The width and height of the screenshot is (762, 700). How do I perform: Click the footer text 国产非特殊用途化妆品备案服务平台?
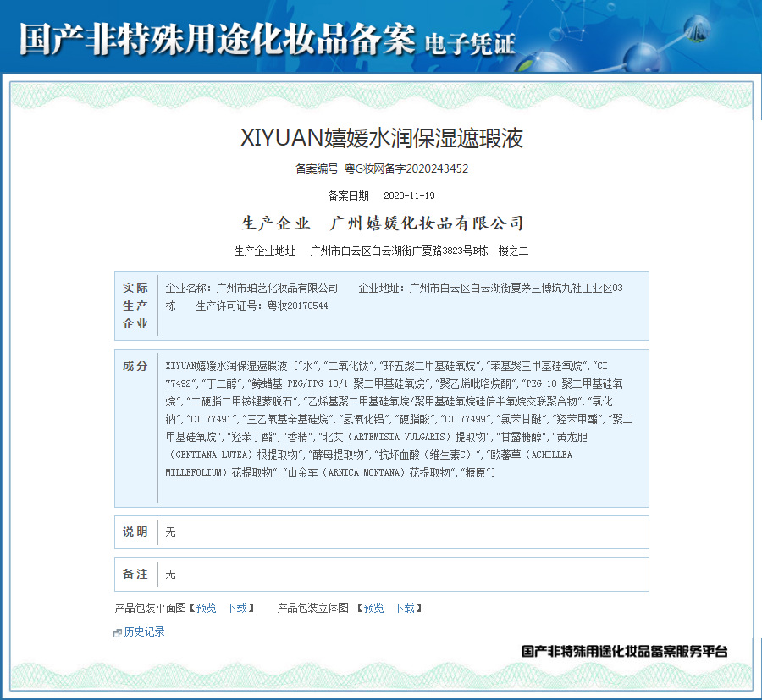[x=625, y=652]
